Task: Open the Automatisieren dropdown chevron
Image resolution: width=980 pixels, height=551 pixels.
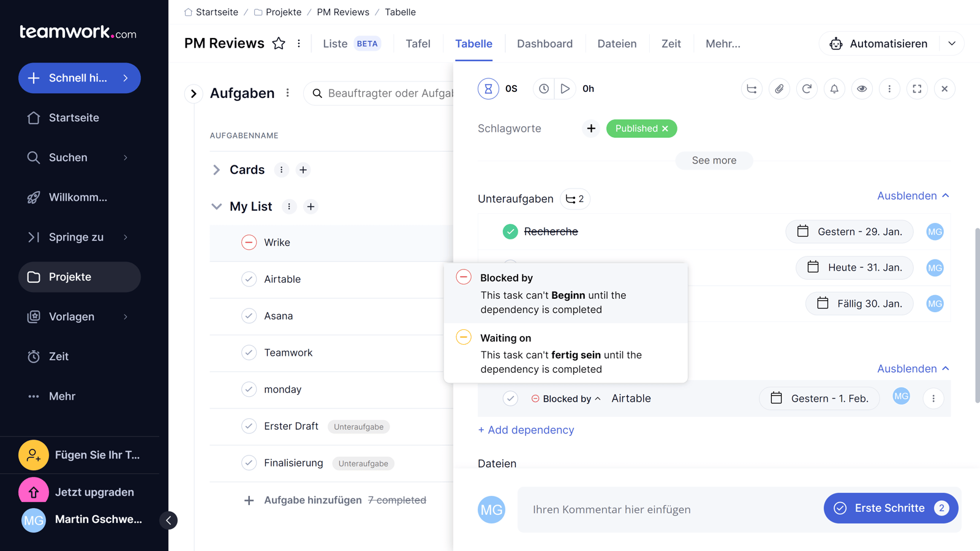Action: pos(952,43)
